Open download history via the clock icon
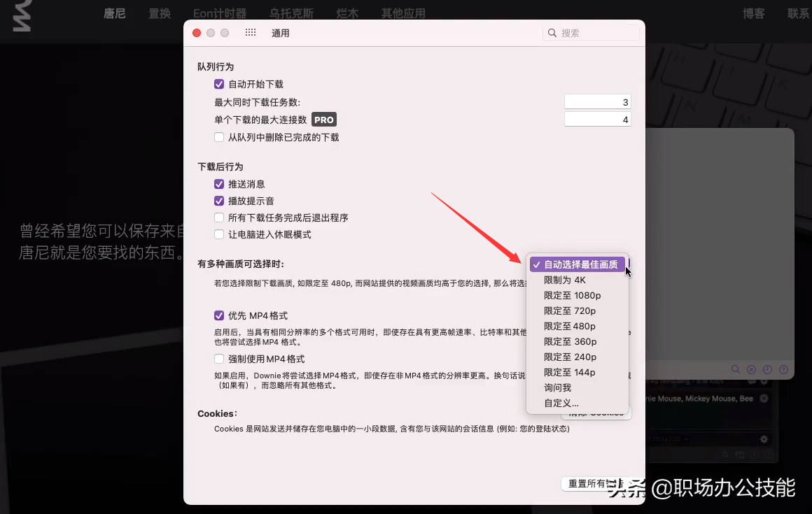Viewport: 812px width, 514px height. click(766, 369)
